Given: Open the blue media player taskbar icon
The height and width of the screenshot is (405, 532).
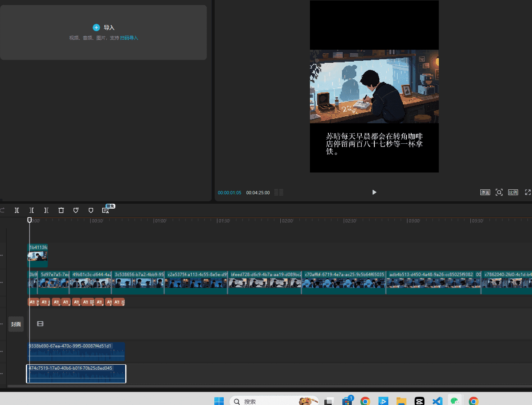Looking at the screenshot, I should click(383, 401).
